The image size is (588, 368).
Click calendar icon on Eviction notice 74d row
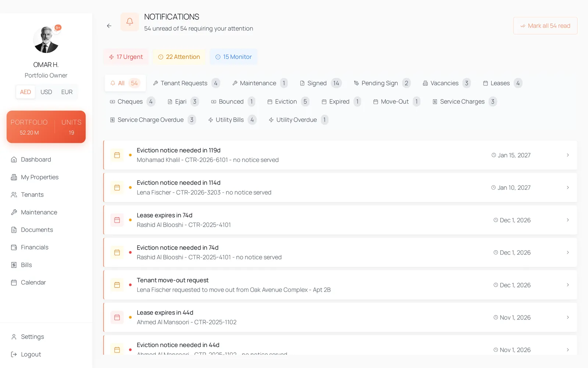(x=117, y=252)
